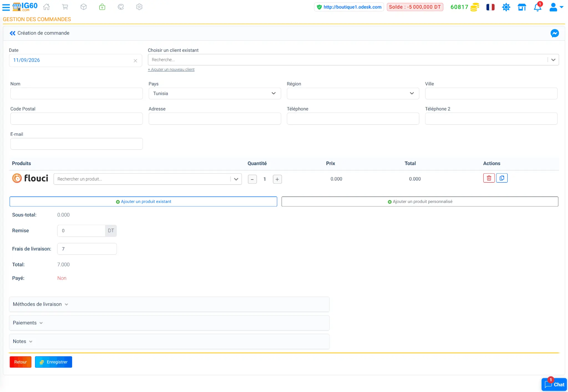Click the Enregistrer button
This screenshot has width=568, height=392.
coord(54,362)
